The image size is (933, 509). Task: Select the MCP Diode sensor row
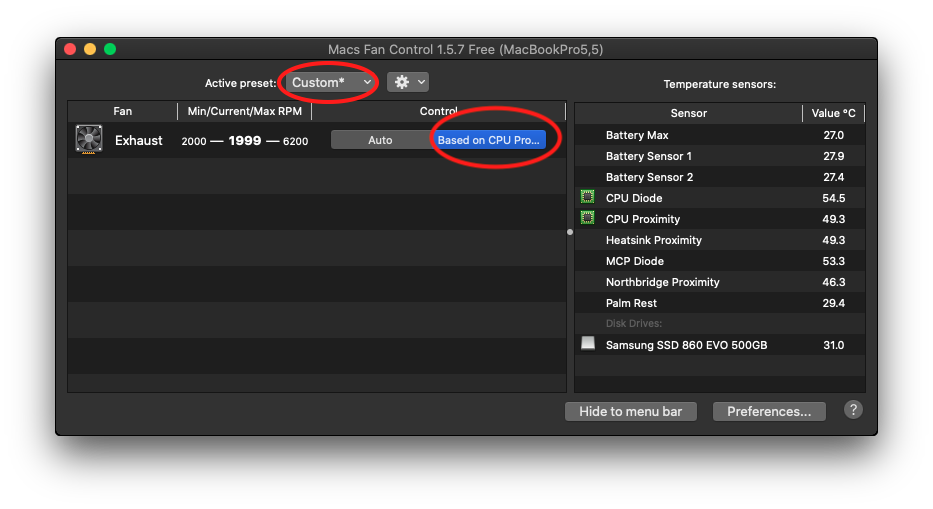pos(720,261)
